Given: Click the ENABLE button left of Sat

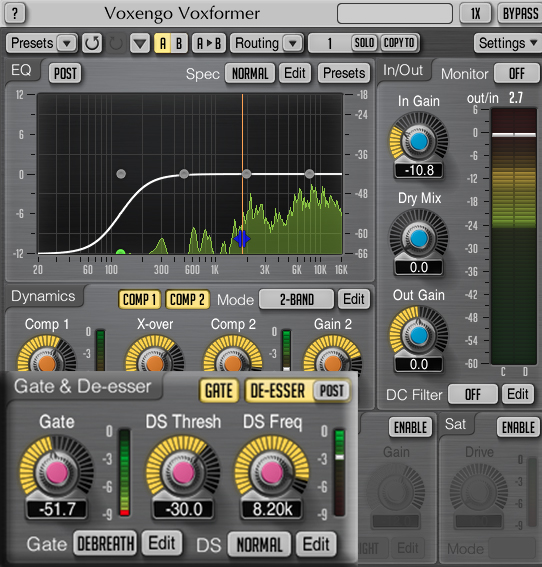Looking at the screenshot, I should pyautogui.click(x=410, y=427).
